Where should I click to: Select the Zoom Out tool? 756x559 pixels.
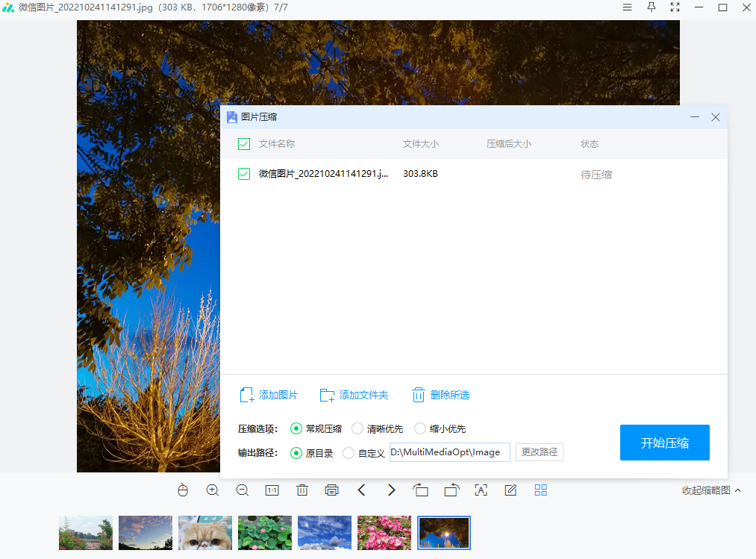[x=242, y=490]
